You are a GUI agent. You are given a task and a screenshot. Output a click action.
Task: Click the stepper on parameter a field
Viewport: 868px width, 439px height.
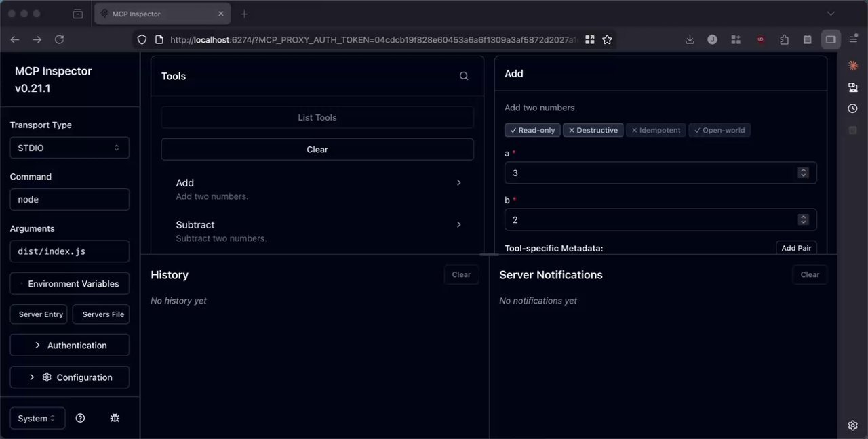804,173
